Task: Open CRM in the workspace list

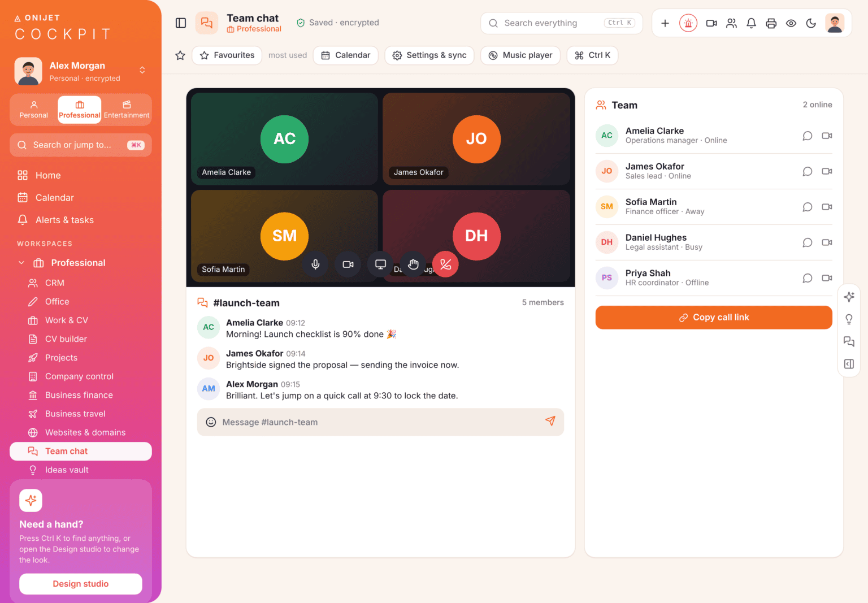Action: click(81, 283)
